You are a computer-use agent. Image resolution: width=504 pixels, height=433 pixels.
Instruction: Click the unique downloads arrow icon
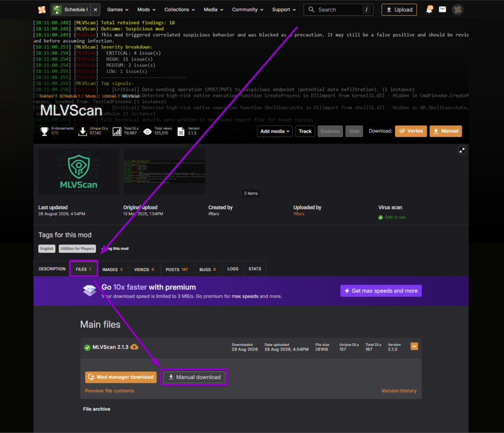click(x=83, y=131)
